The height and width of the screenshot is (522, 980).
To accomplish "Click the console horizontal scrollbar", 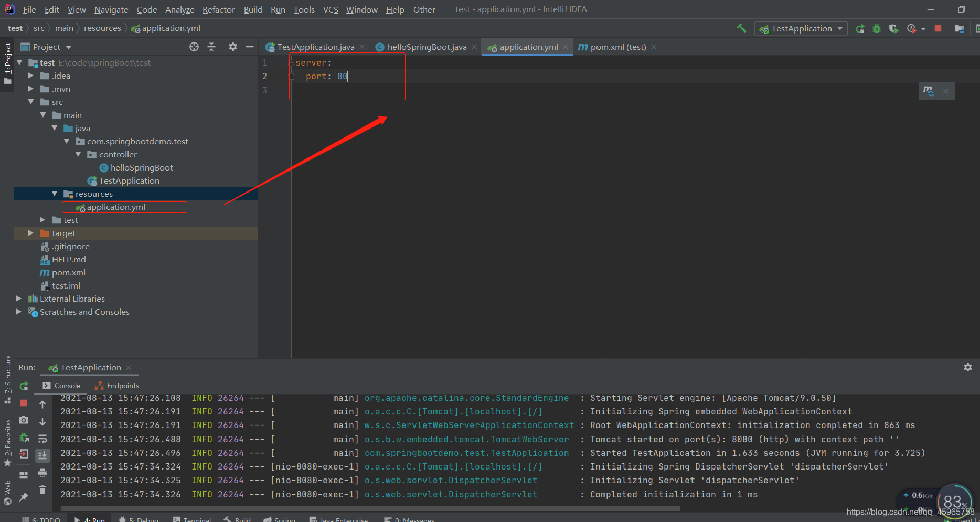I will click(x=370, y=508).
